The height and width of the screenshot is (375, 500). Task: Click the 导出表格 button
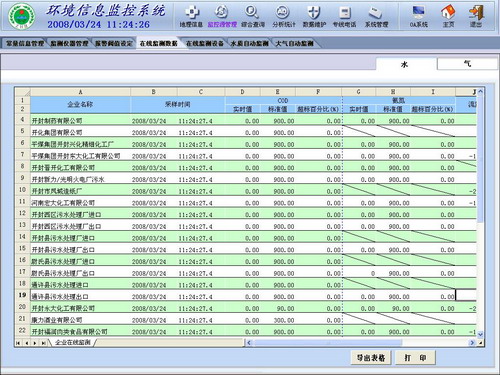tap(371, 358)
